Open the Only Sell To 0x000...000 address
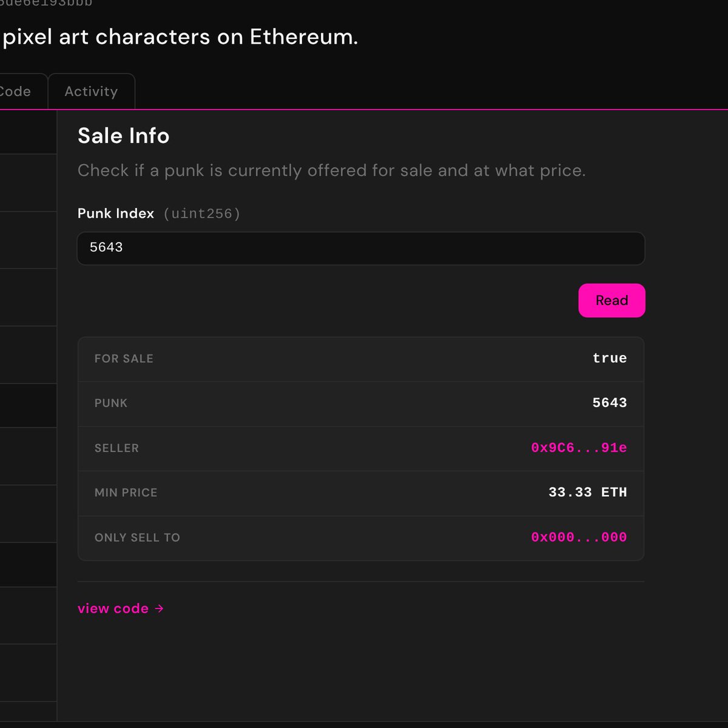728x728 pixels. tap(579, 537)
